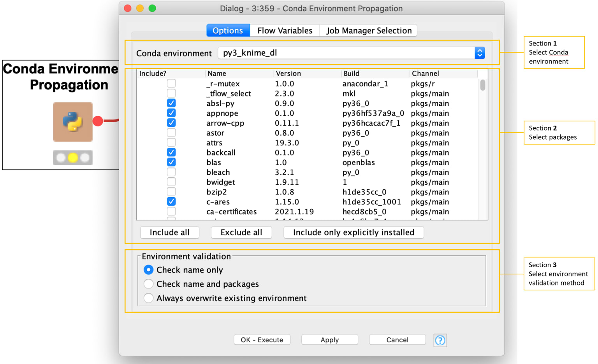Uncheck the c-ares package checkbox
Viewport: 598px width, 364px height.
171,201
